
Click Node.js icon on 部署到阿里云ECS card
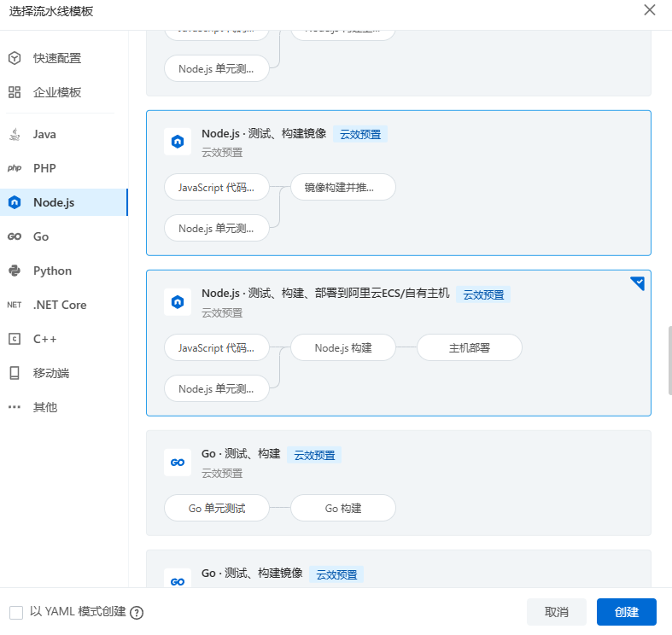pyautogui.click(x=178, y=302)
